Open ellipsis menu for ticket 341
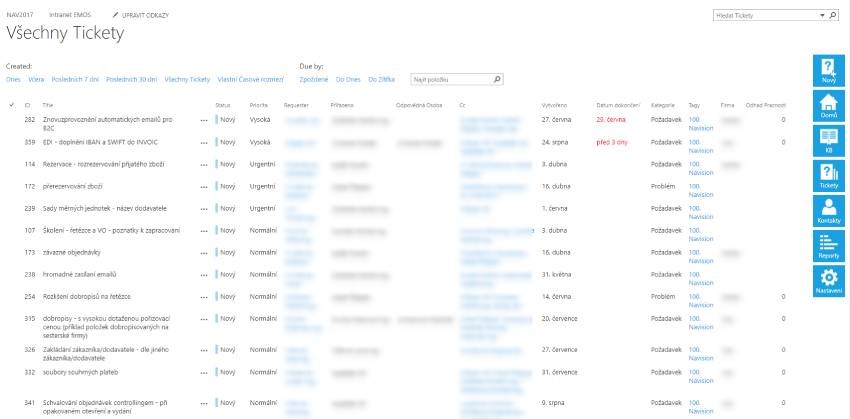The height and width of the screenshot is (419, 850). coord(204,404)
